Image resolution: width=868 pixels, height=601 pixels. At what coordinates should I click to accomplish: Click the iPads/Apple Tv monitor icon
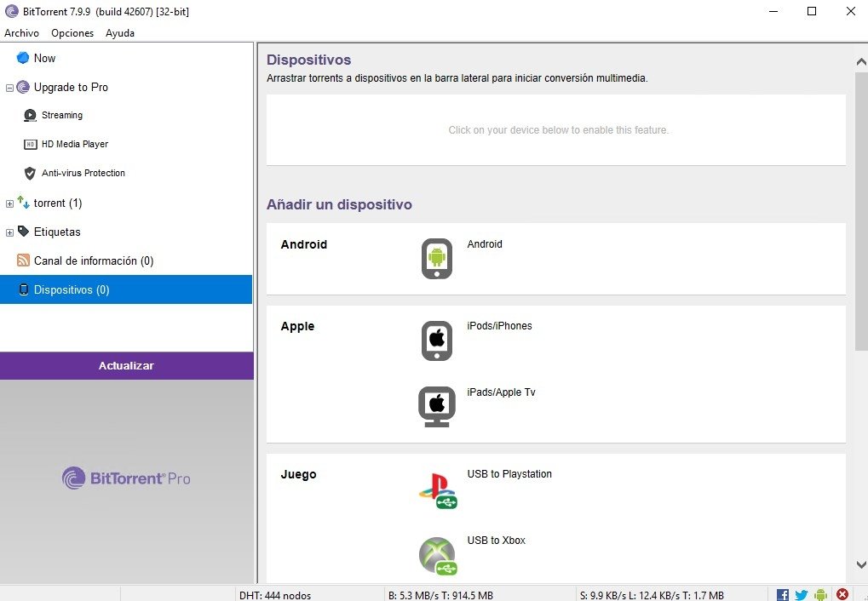[437, 407]
